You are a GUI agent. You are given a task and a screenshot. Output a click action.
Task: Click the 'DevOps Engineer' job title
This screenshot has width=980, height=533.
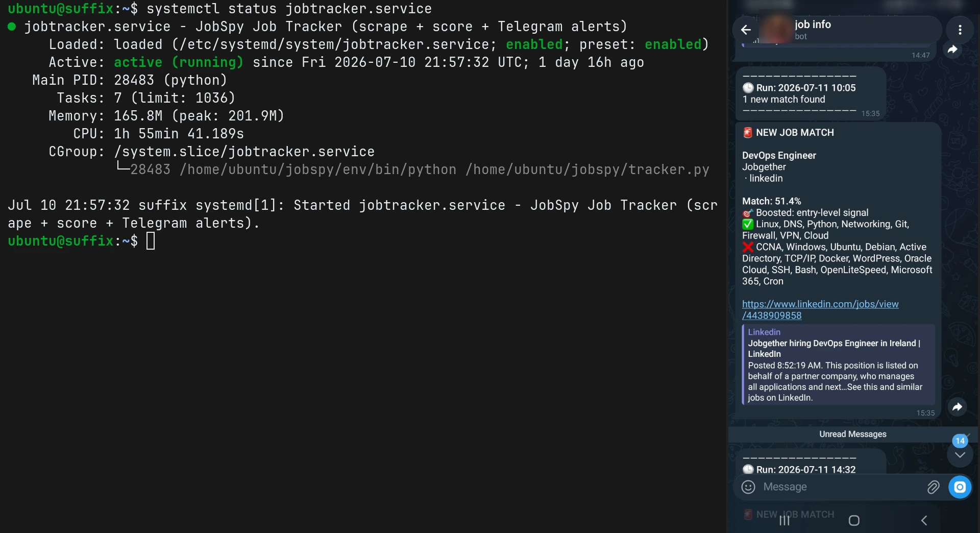click(x=779, y=156)
